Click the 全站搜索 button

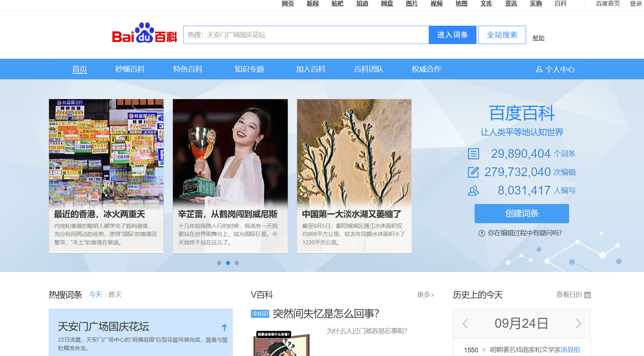click(502, 35)
